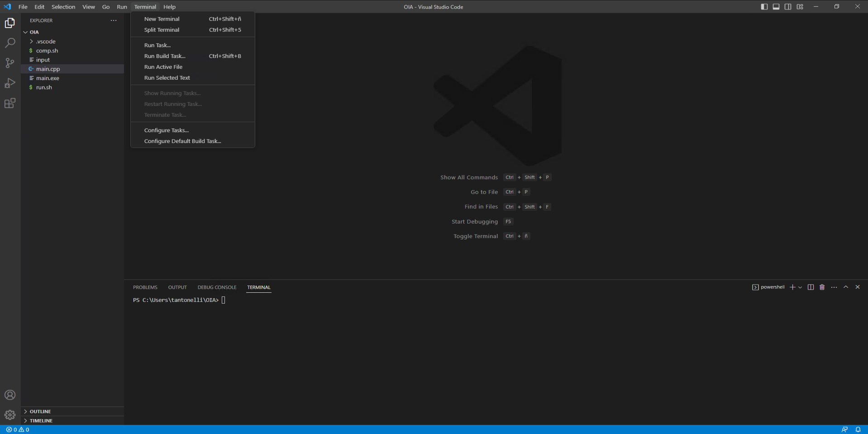Open feedback icon in status bar
The image size is (868, 434).
click(x=844, y=429)
